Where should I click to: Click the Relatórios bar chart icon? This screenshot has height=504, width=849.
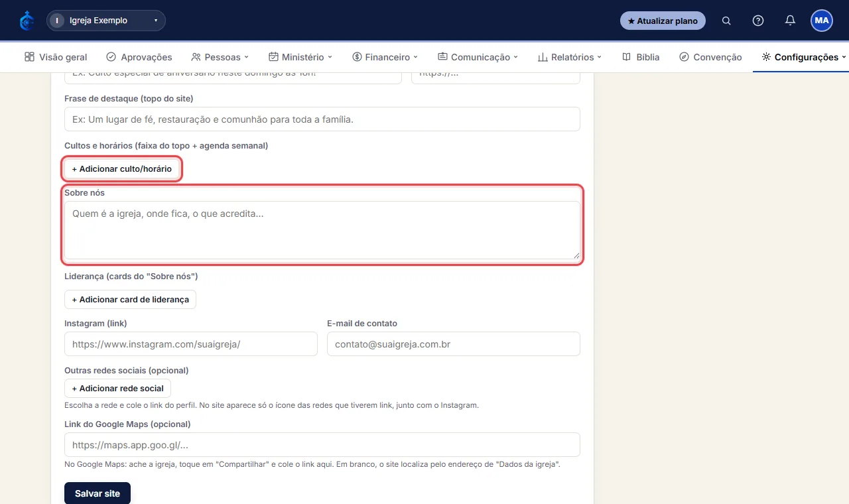543,57
